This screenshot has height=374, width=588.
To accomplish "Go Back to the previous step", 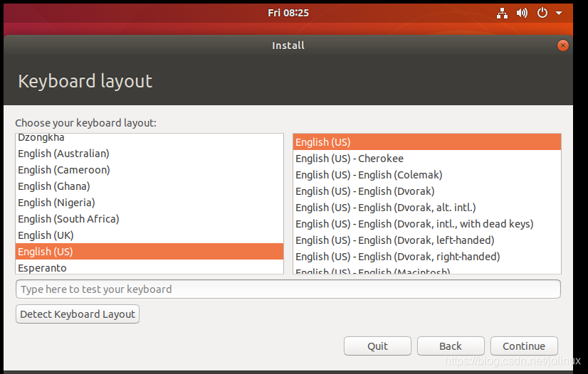I will click(x=451, y=346).
